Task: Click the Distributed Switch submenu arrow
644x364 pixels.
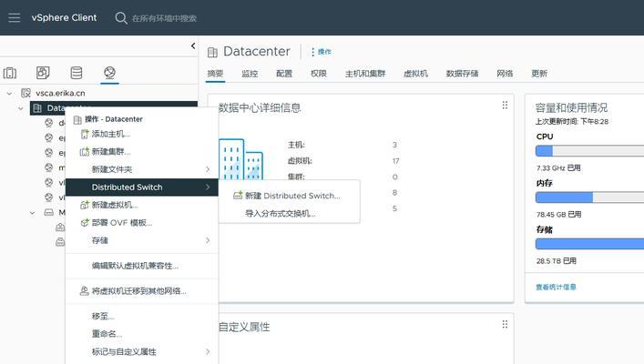Action: 208,187
